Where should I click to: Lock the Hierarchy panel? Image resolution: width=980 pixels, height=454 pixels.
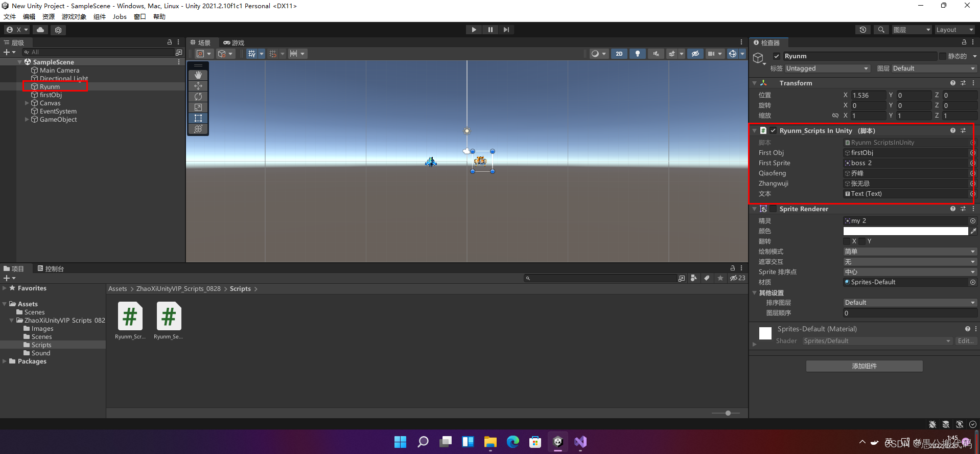tap(170, 42)
